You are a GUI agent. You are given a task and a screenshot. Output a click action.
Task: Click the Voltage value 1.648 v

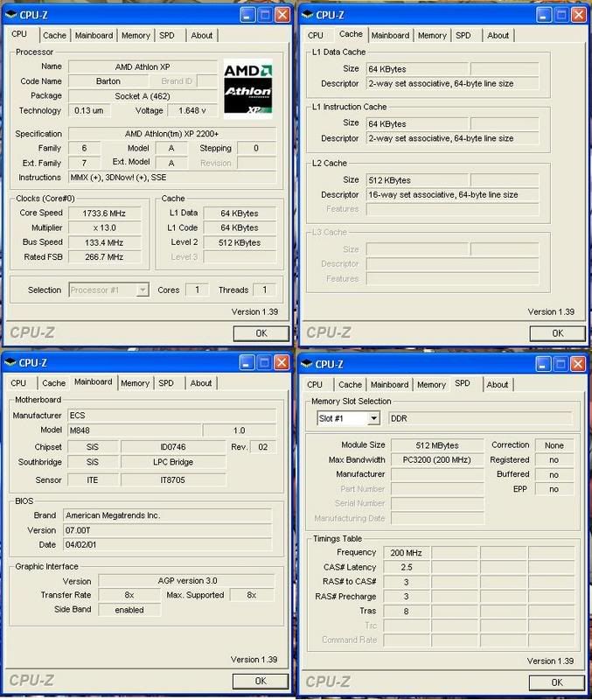point(192,111)
